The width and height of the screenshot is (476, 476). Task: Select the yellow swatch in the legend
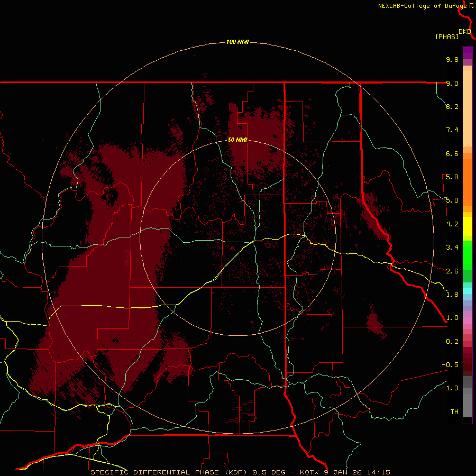point(467,226)
